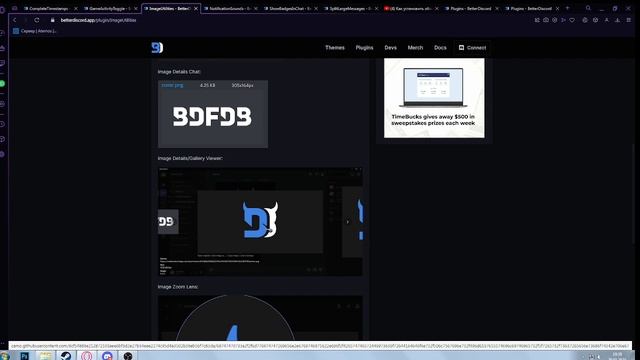Image resolution: width=640 pixels, height=360 pixels.
Task: Click the address bar showing betterdiscord.app URL
Action: pos(98,20)
